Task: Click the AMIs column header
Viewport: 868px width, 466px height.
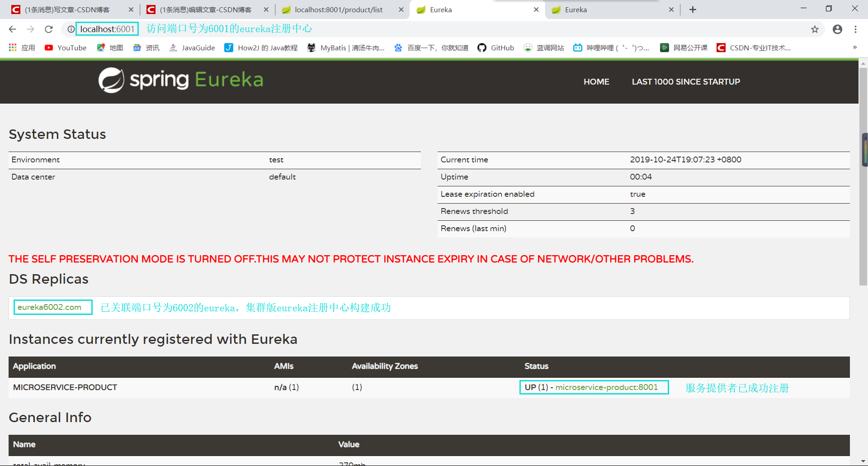Action: [284, 366]
